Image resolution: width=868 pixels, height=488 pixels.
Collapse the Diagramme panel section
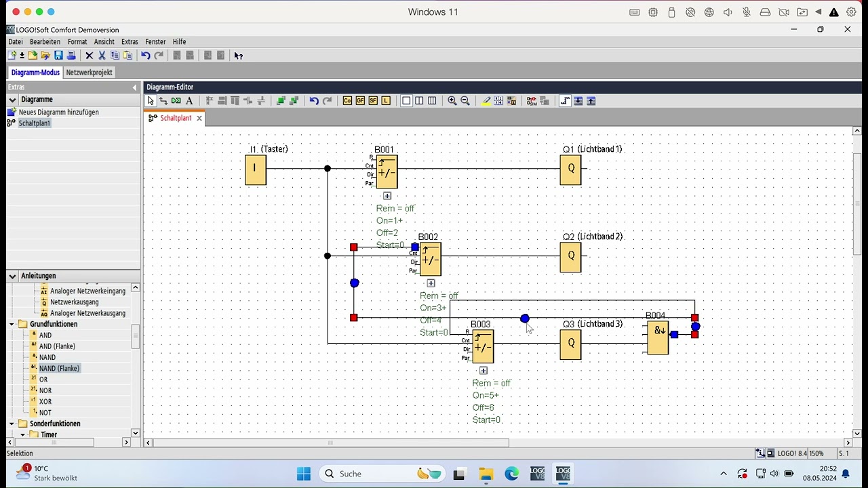(x=12, y=100)
